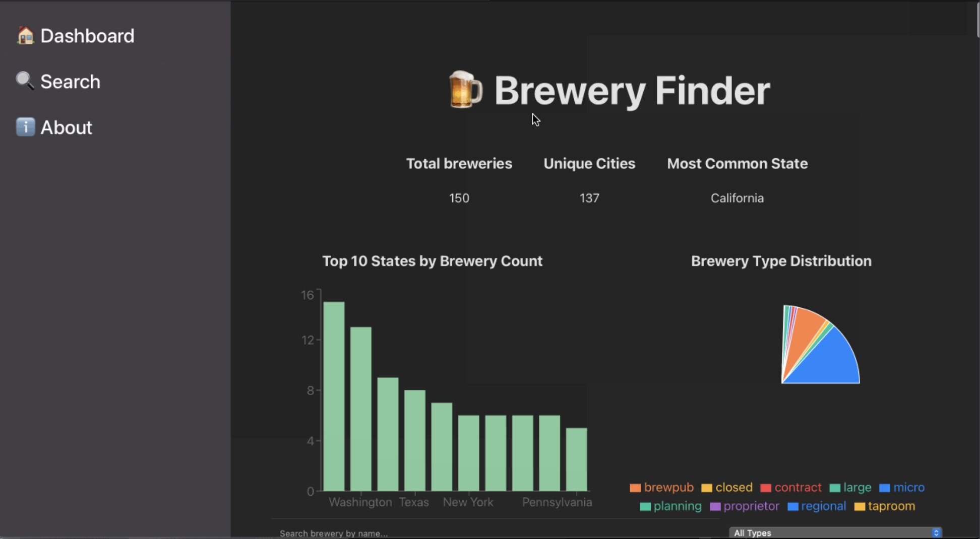Click the Pennsylvania axis label
Image resolution: width=980 pixels, height=539 pixels.
557,502
